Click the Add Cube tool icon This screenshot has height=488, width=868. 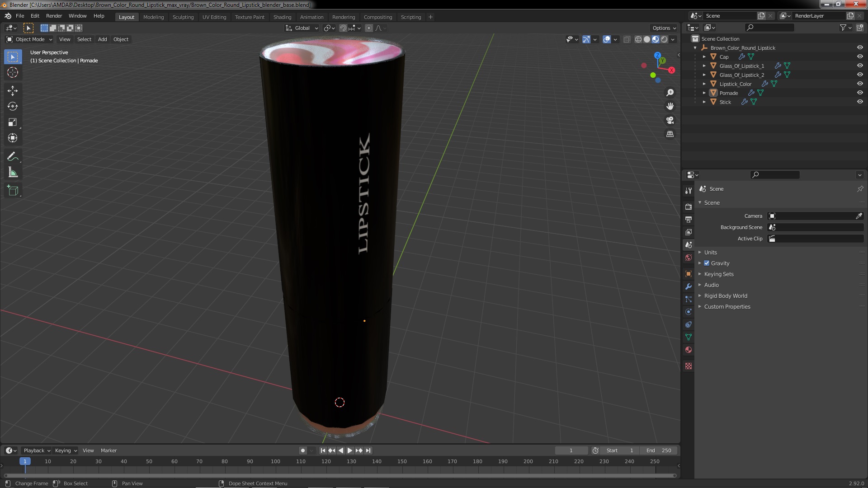[x=13, y=191]
